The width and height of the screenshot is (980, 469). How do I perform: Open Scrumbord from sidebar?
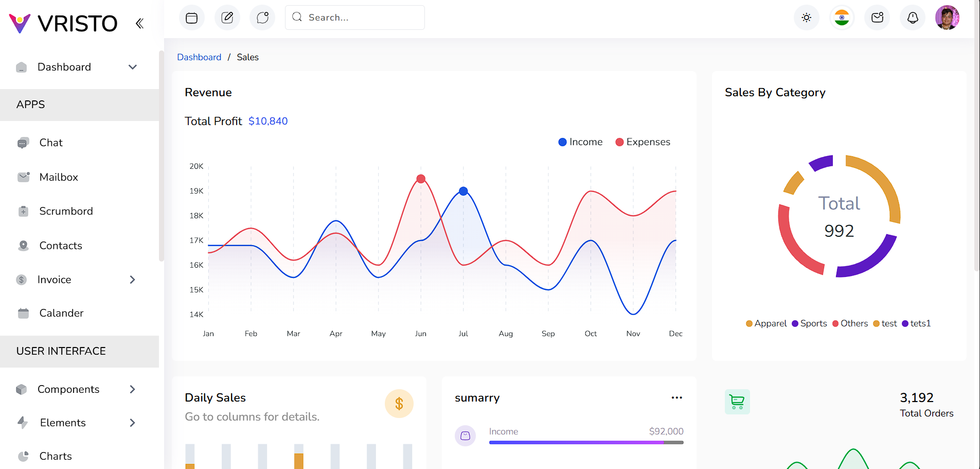pos(66,211)
